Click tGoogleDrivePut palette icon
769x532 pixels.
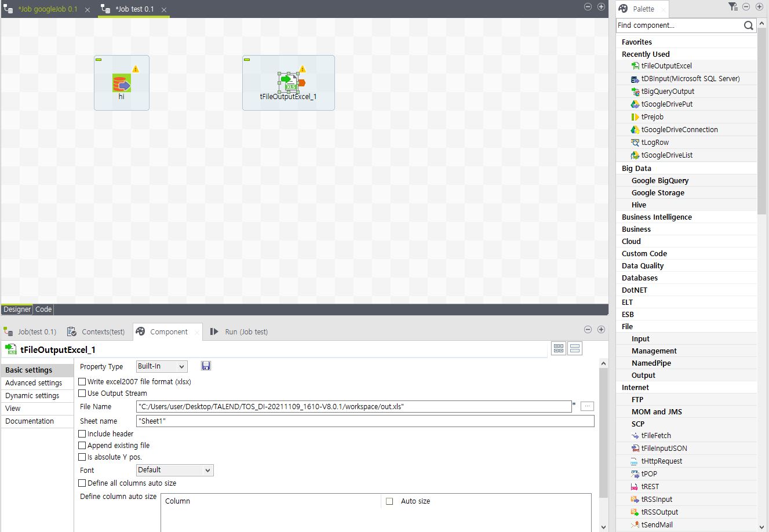click(x=635, y=104)
